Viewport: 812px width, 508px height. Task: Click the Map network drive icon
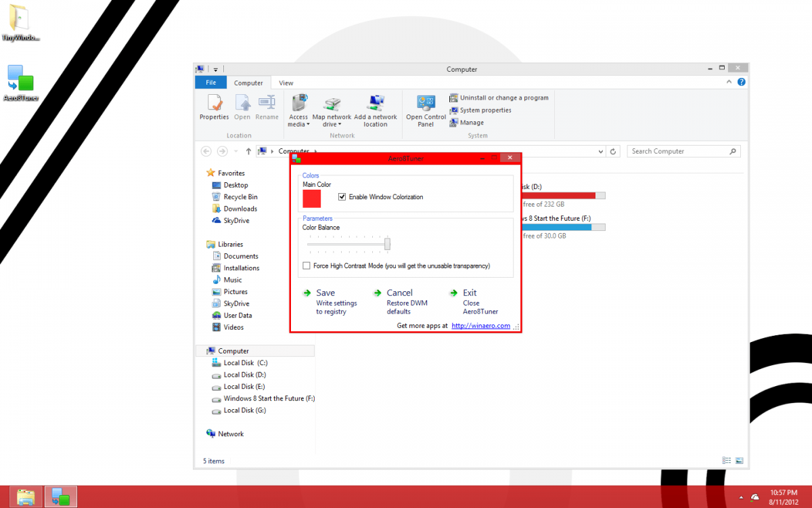(332, 102)
